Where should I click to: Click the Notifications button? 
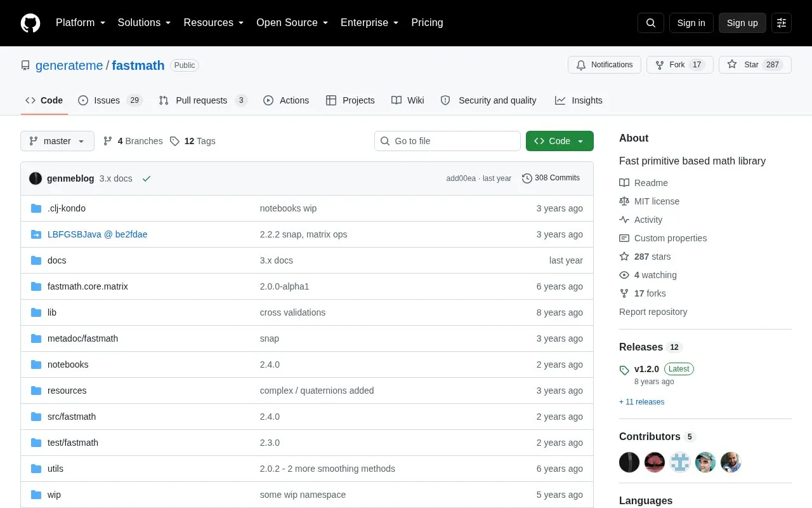(605, 65)
